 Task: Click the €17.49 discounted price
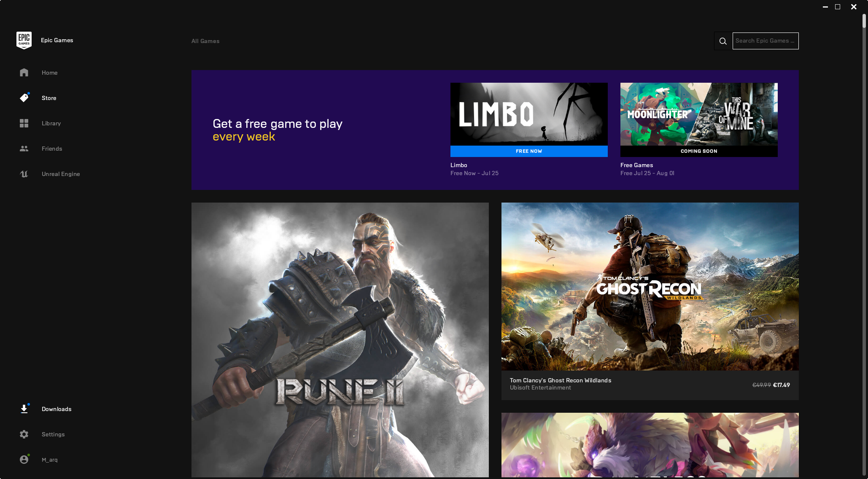pyautogui.click(x=782, y=385)
